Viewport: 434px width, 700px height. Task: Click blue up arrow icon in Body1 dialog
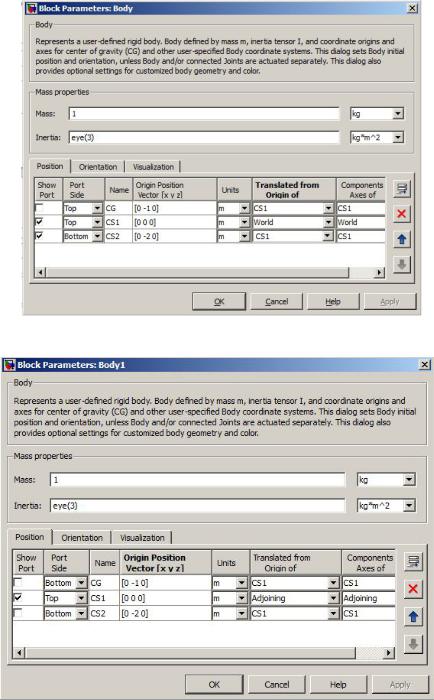coord(413,617)
